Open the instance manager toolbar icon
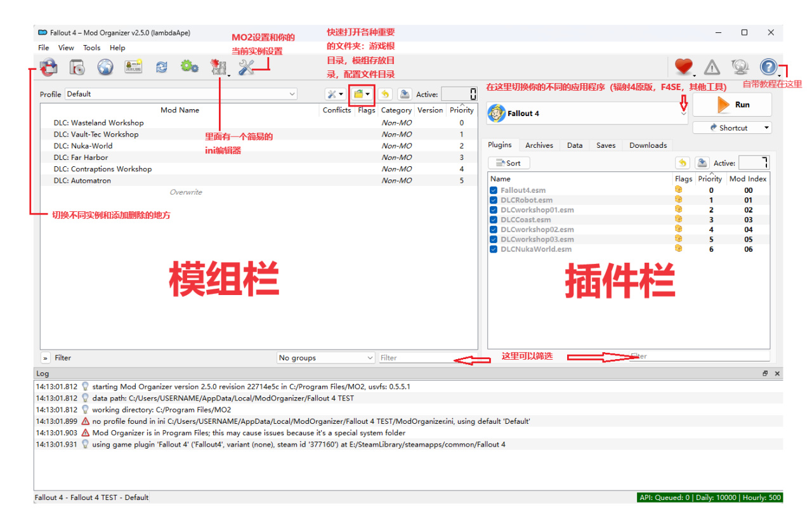This screenshot has width=812, height=526. pyautogui.click(x=48, y=67)
